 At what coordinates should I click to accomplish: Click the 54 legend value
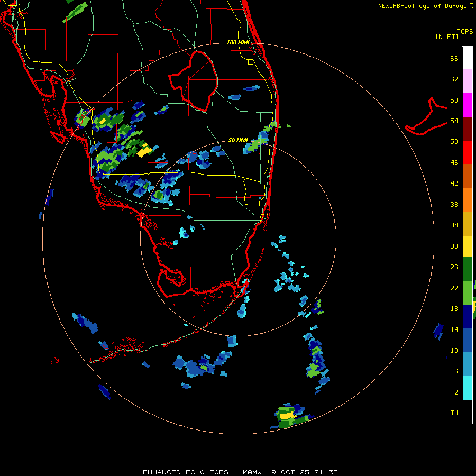coord(454,121)
